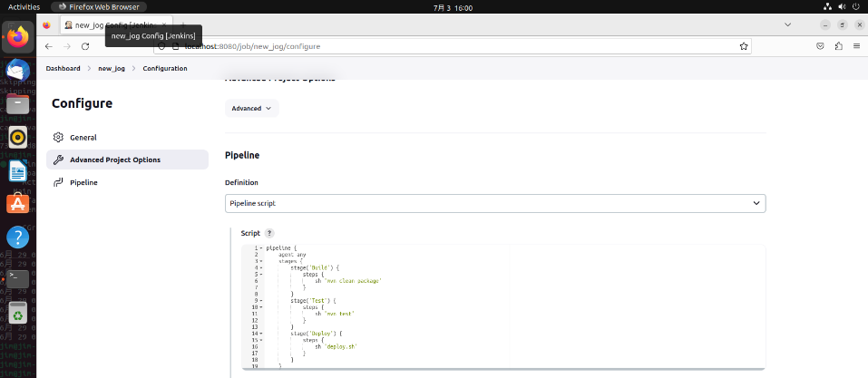
Task: Go to the Dashboard breadcrumb link
Action: (63, 69)
